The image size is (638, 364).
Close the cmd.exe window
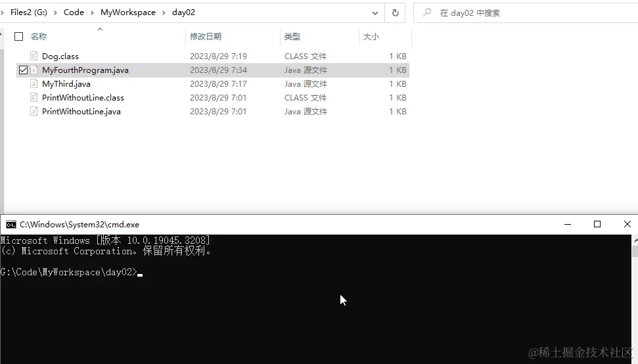(627, 224)
